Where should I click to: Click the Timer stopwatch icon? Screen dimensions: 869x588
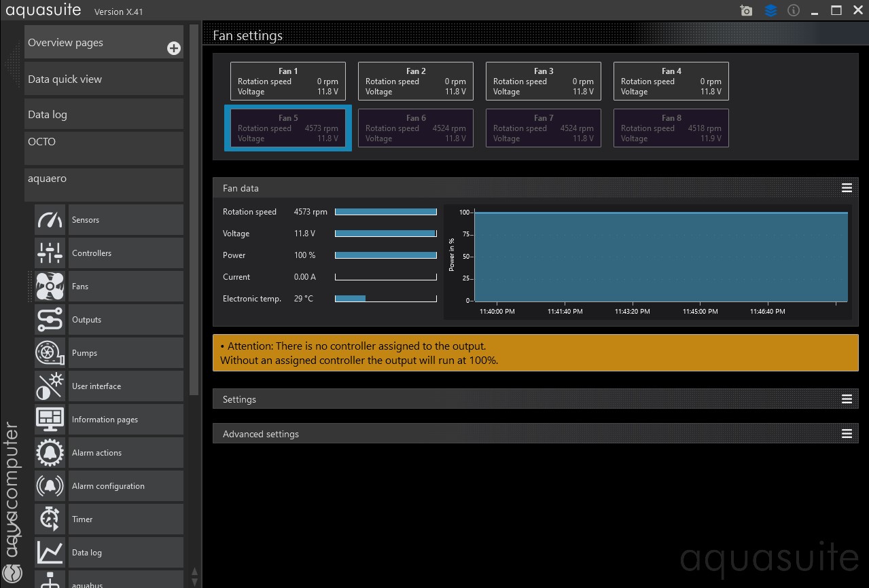(x=50, y=519)
